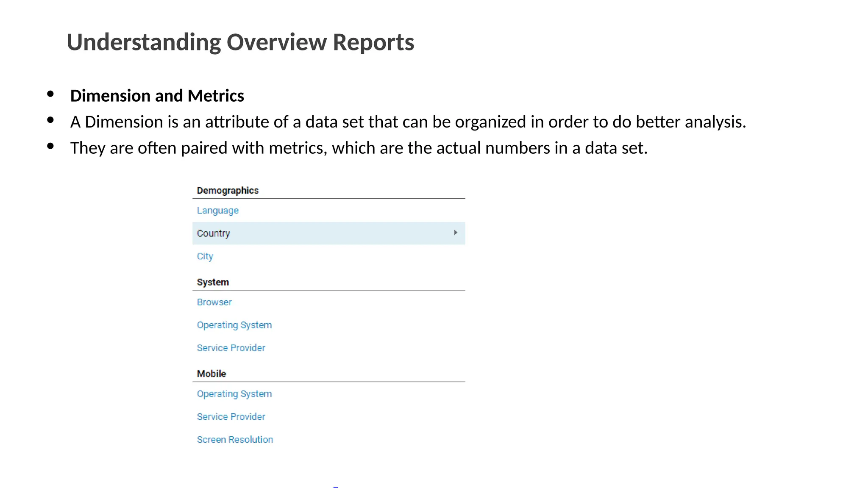Select the System section header

pos(213,282)
